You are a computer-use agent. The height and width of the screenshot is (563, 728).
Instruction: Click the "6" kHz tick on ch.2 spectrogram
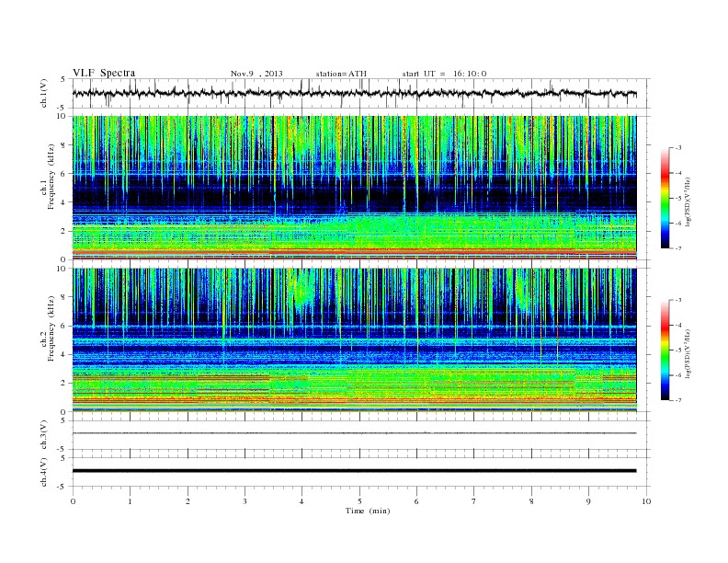(63, 326)
